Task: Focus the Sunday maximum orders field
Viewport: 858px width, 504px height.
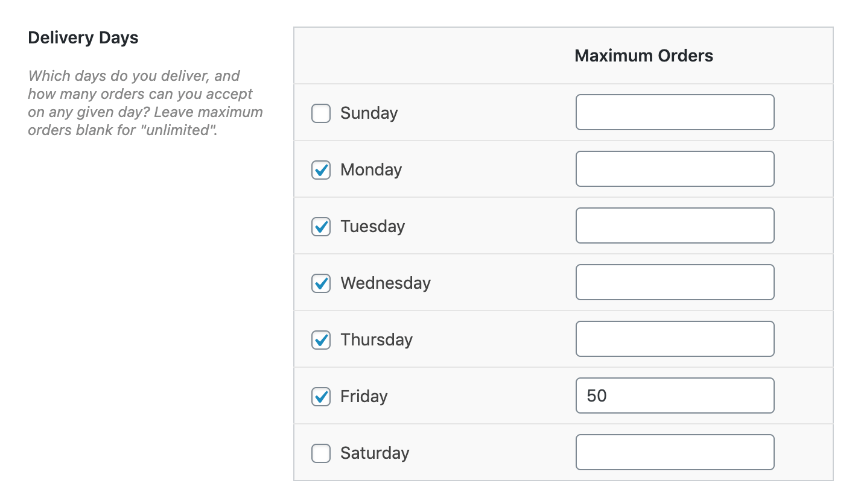Action: [x=675, y=112]
